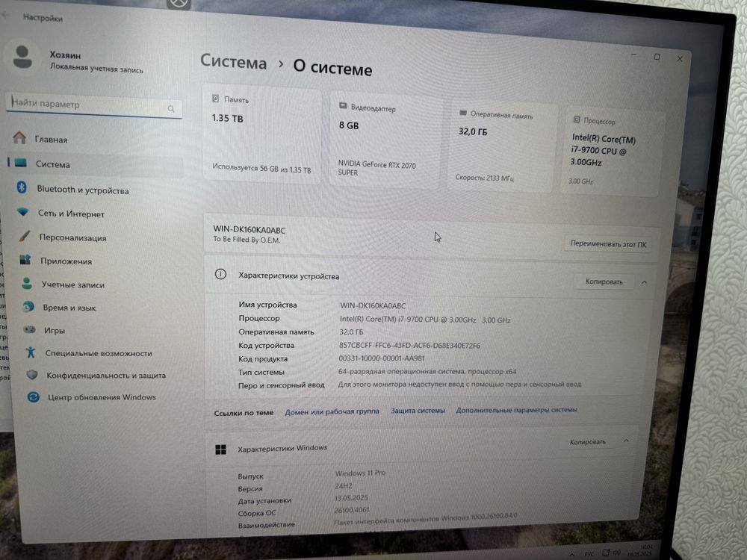Screen dimensions: 747x560
Task: Click Переименовать этот ПК button
Action: [x=608, y=244]
